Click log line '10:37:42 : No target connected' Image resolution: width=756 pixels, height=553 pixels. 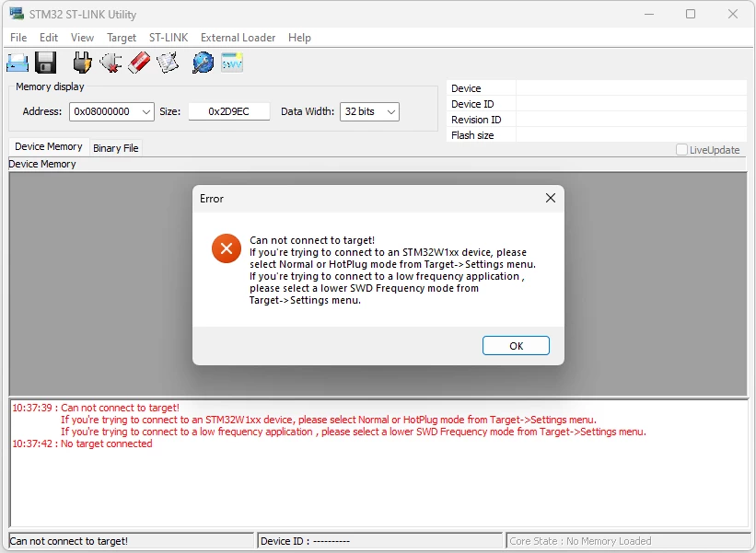82,444
